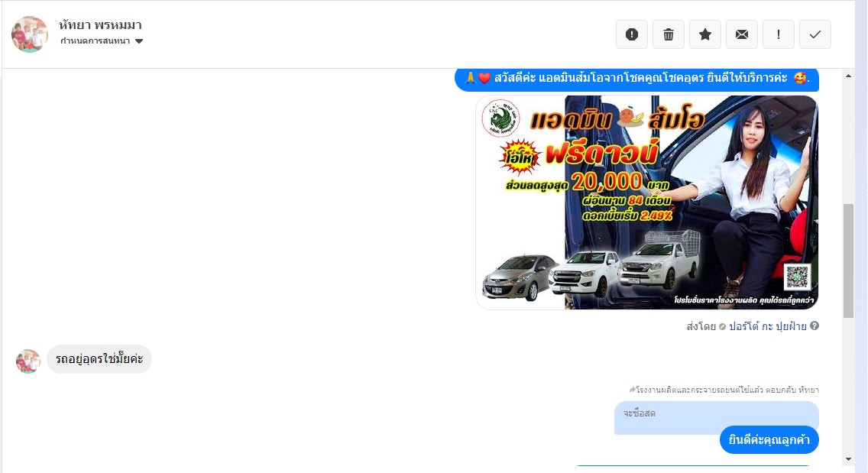The width and height of the screenshot is (868, 473).
Task: Click the help question mark beside ปอร์โต้ กะ ปุยฝ้าย
Action: (x=815, y=326)
